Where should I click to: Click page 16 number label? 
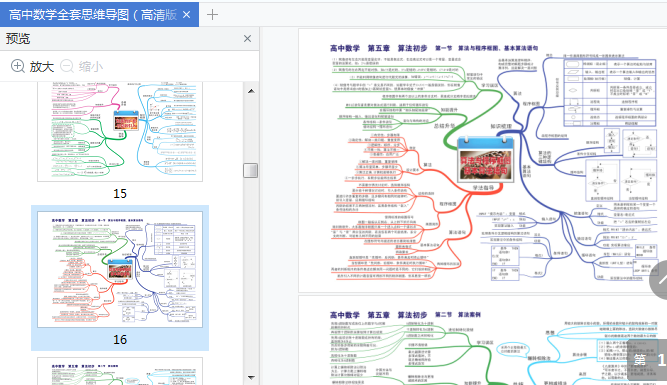(x=120, y=339)
